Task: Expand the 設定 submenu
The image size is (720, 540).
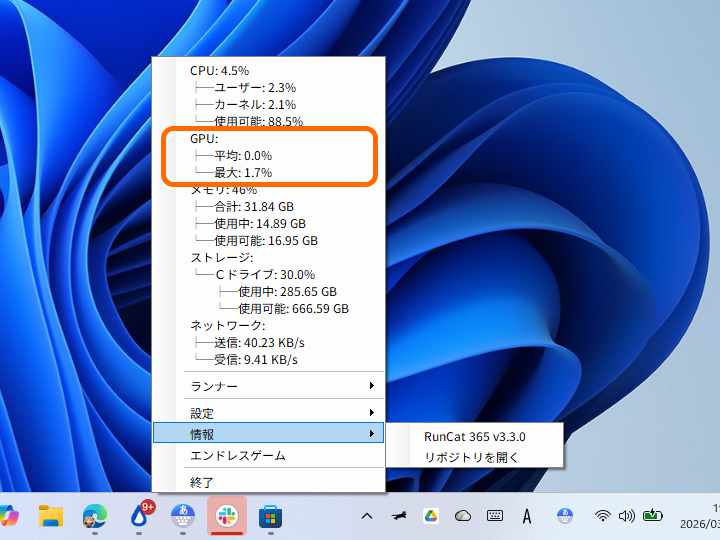Action: pyautogui.click(x=268, y=413)
